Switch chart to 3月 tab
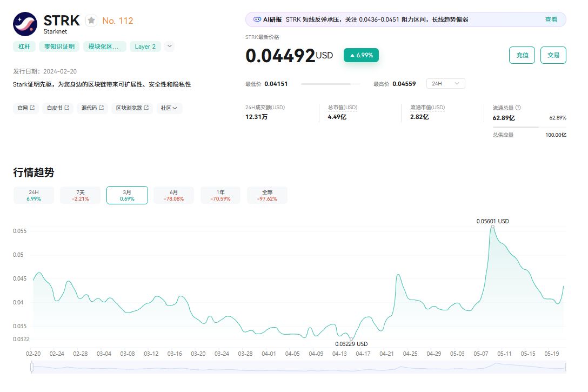This screenshot has width=588, height=392. (127, 195)
